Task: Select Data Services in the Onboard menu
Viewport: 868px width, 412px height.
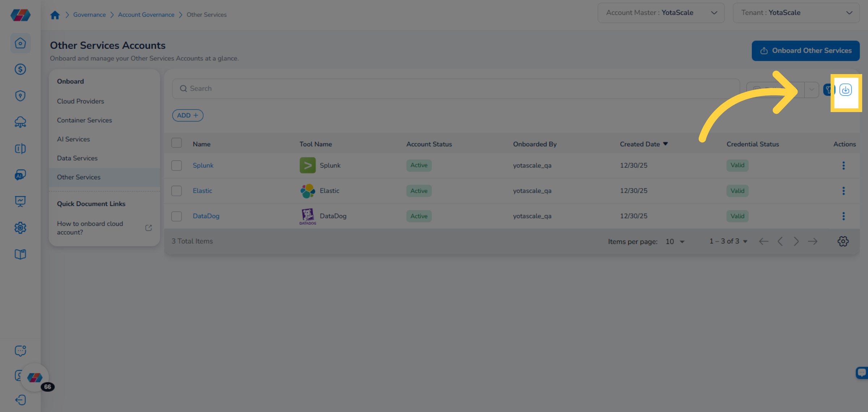Action: pyautogui.click(x=77, y=158)
